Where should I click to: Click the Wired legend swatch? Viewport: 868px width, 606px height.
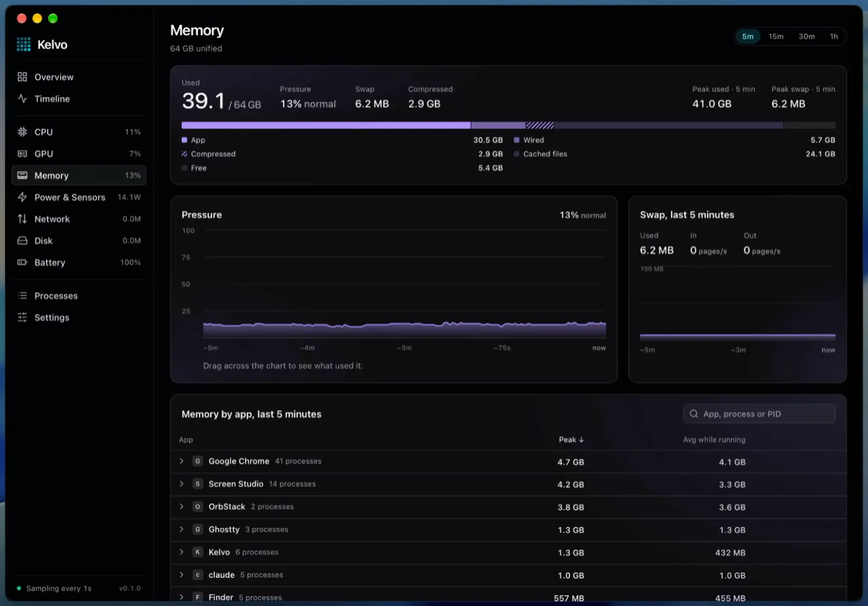(516, 140)
